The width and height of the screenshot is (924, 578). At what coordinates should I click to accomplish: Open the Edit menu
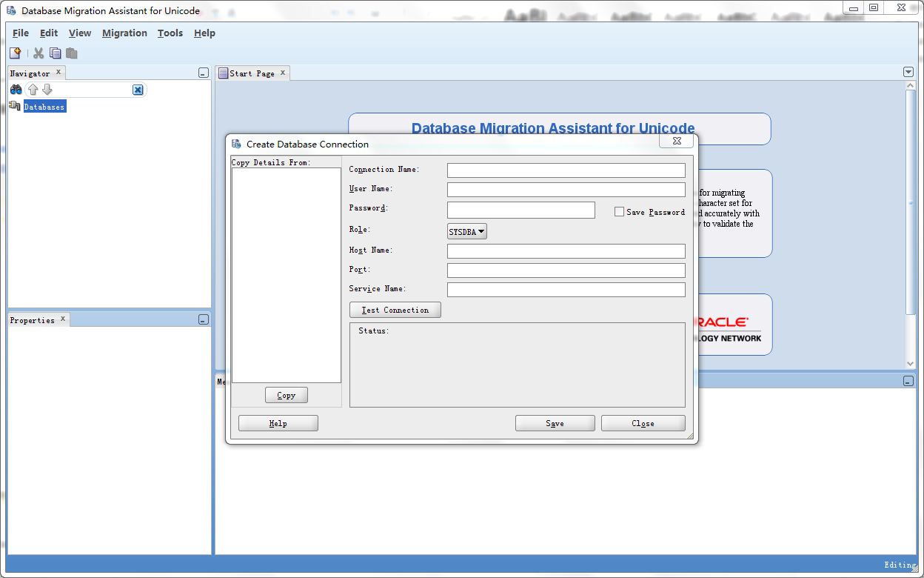49,33
